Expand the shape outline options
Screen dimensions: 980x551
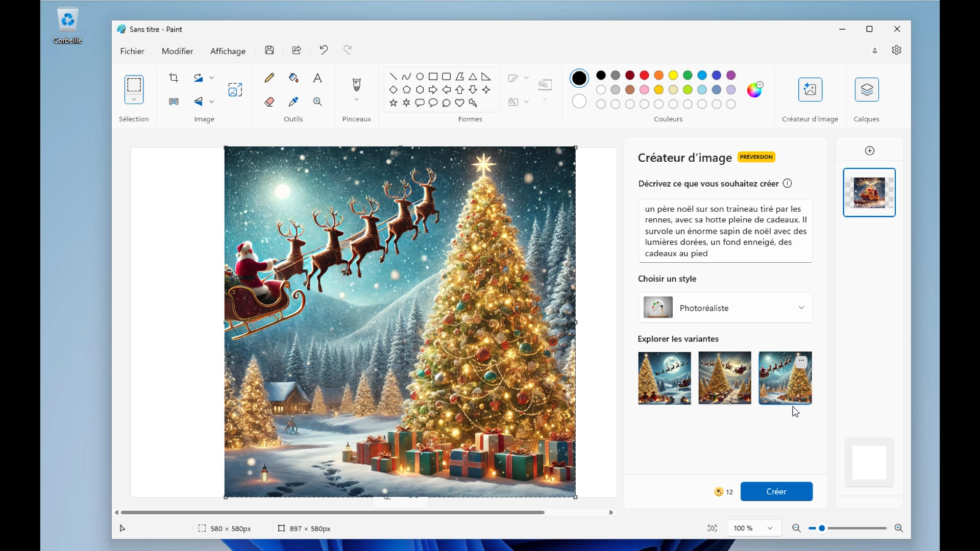(x=526, y=78)
